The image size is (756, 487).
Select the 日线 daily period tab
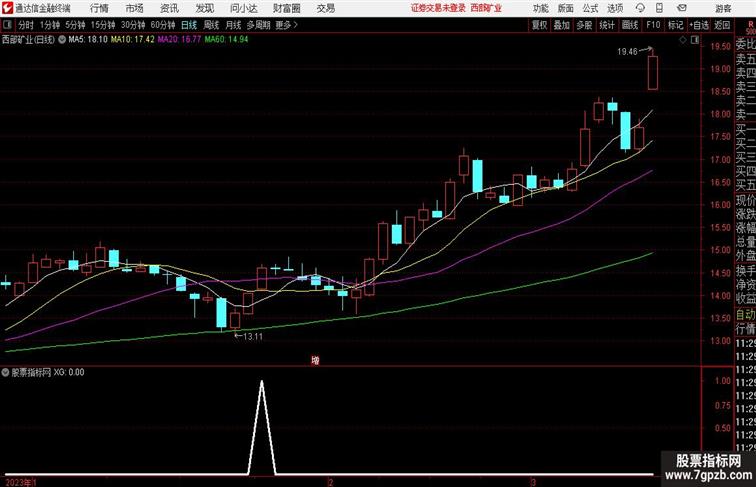pos(189,25)
